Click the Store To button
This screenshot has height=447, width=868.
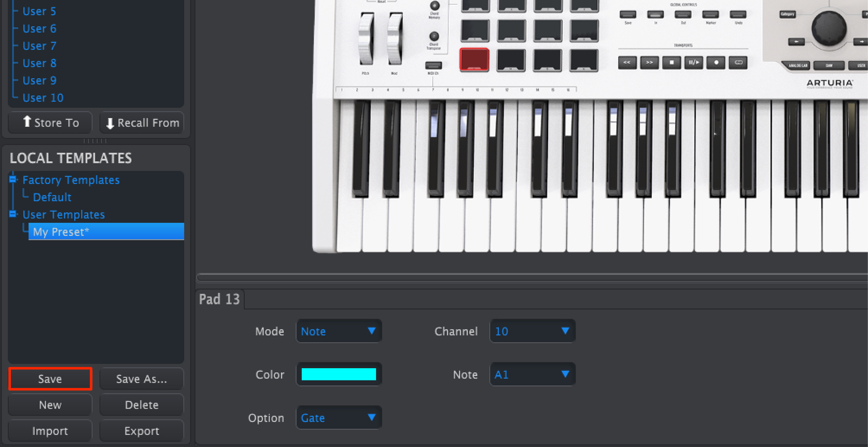(50, 122)
